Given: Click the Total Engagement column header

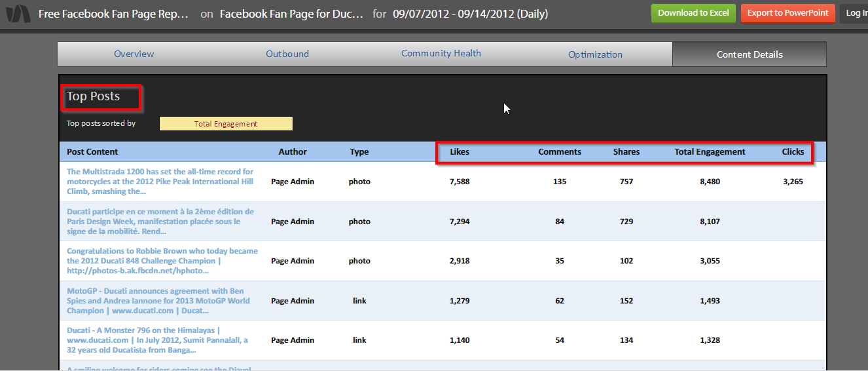Looking at the screenshot, I should click(x=710, y=151).
